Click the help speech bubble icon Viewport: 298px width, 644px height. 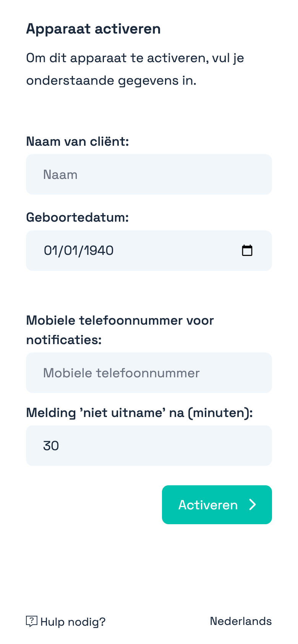pyautogui.click(x=31, y=621)
